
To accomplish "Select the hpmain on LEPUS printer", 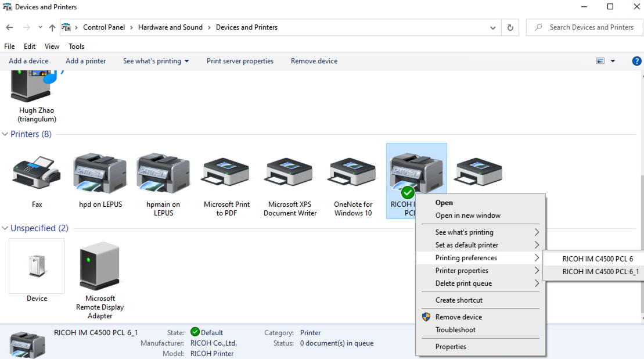I will click(x=163, y=173).
